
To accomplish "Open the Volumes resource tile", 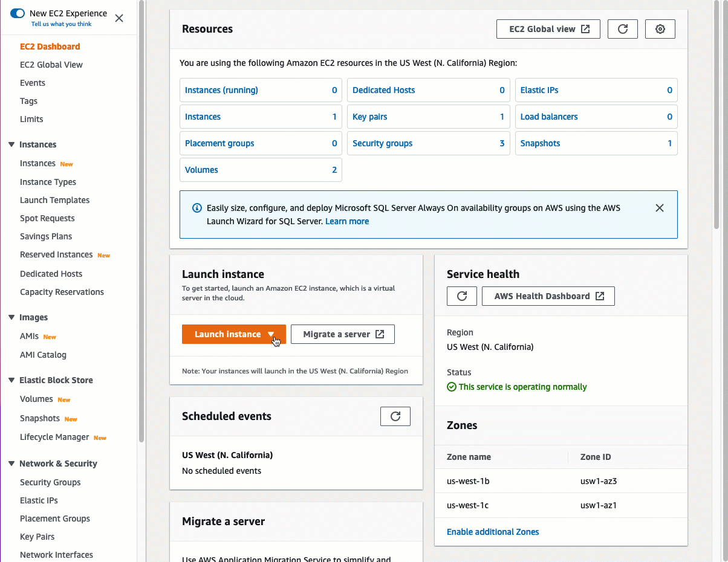I will point(261,170).
